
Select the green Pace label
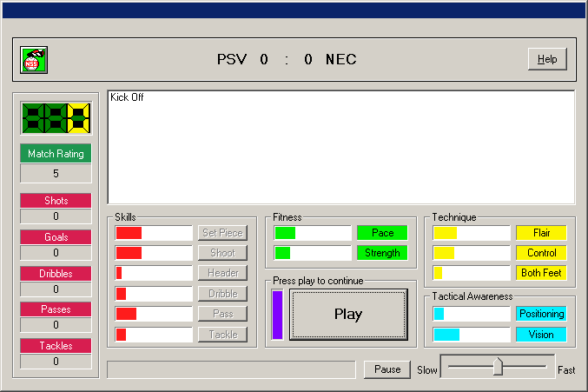[382, 233]
